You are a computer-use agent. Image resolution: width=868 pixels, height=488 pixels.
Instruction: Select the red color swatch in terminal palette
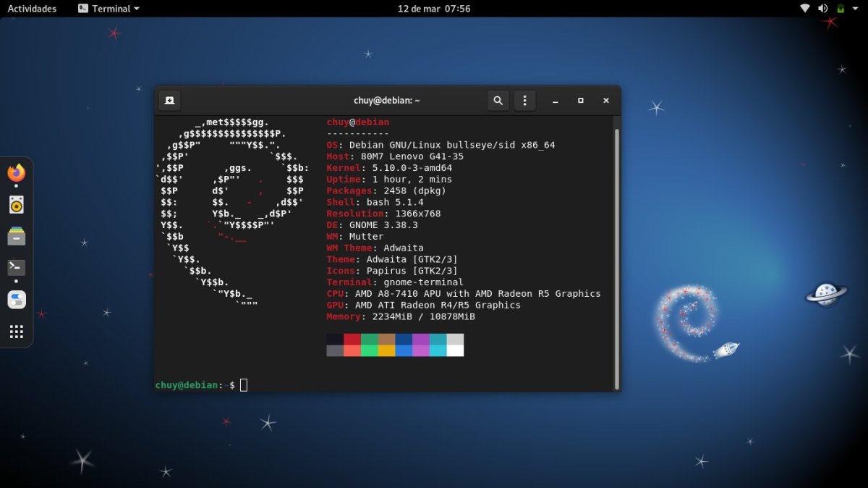[352, 339]
